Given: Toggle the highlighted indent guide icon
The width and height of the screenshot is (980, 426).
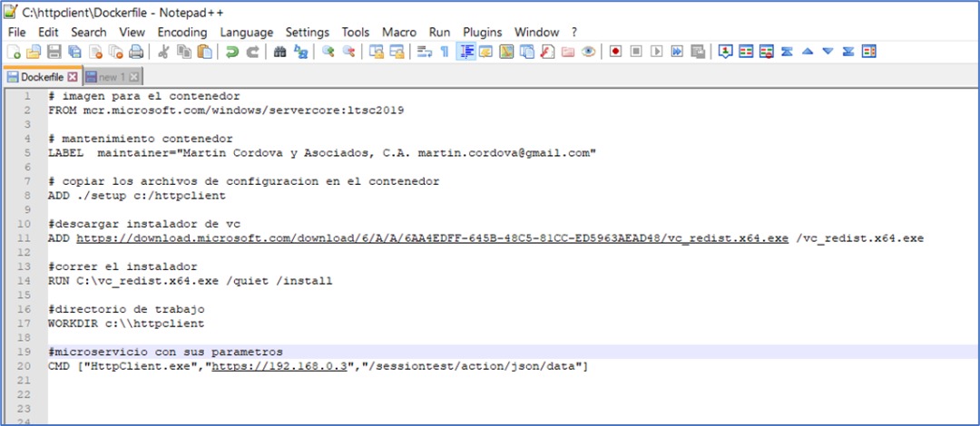Looking at the screenshot, I should pos(465,52).
